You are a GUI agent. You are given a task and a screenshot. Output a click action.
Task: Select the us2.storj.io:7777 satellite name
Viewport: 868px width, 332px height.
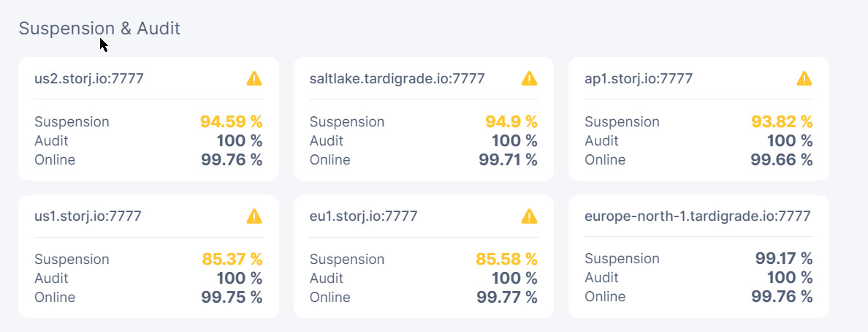[89, 79]
